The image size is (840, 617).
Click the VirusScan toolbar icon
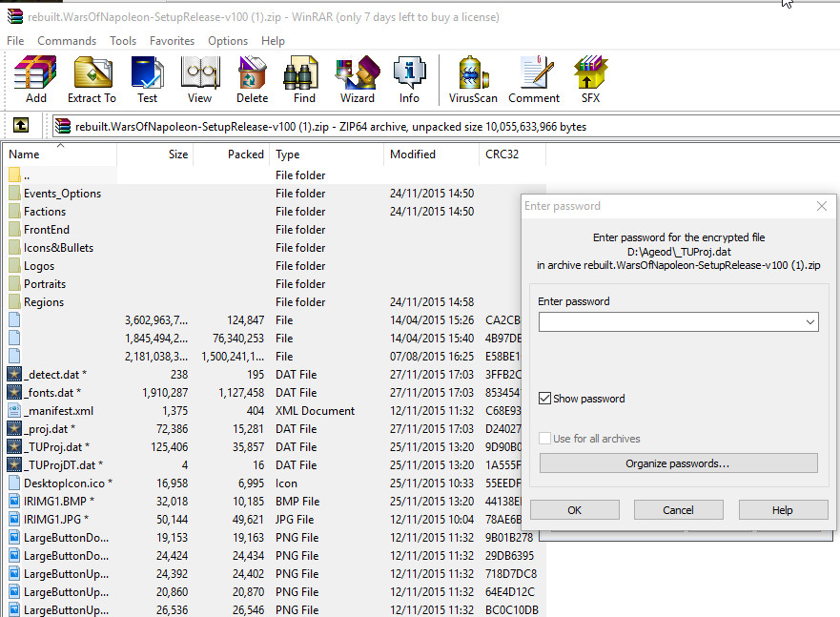coord(473,79)
